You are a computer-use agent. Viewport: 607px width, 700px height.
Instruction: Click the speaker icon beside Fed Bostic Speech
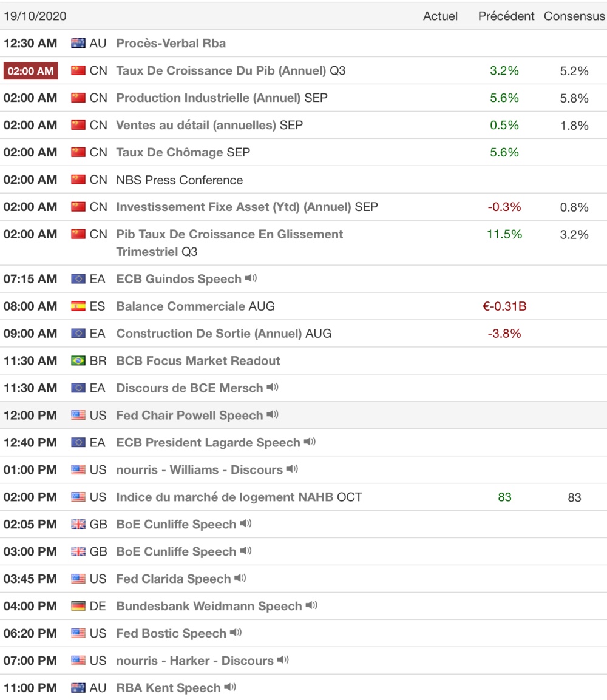(236, 632)
